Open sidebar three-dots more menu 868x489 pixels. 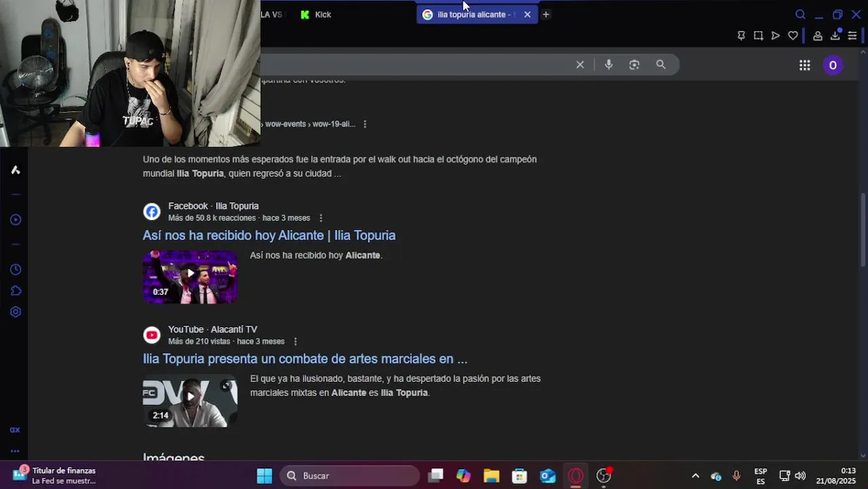tap(15, 451)
